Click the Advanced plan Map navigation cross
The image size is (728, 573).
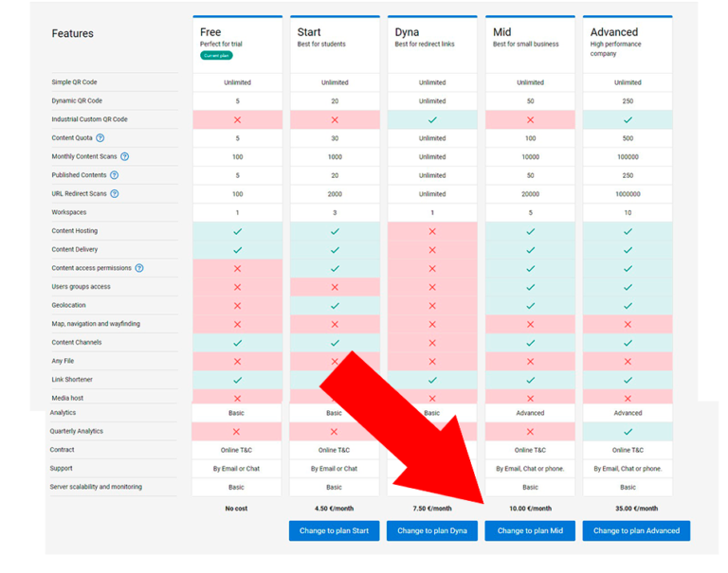tap(628, 324)
